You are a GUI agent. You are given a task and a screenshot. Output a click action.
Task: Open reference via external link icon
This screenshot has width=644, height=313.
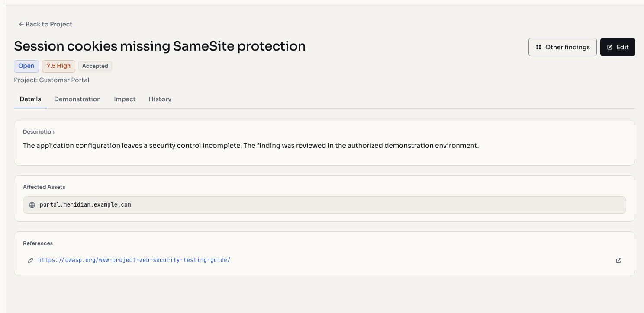click(x=618, y=260)
